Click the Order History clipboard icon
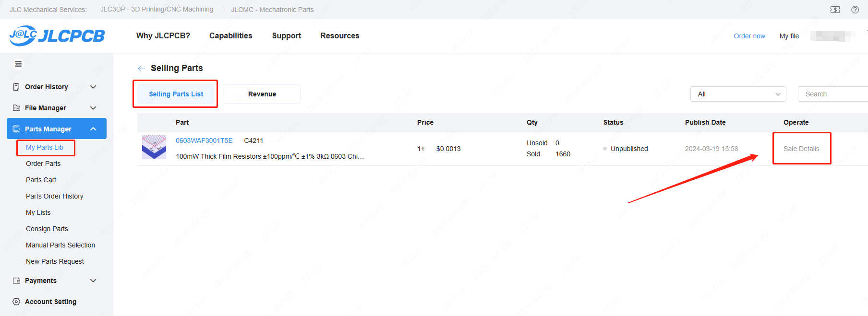Image resolution: width=868 pixels, height=316 pixels. tap(16, 87)
